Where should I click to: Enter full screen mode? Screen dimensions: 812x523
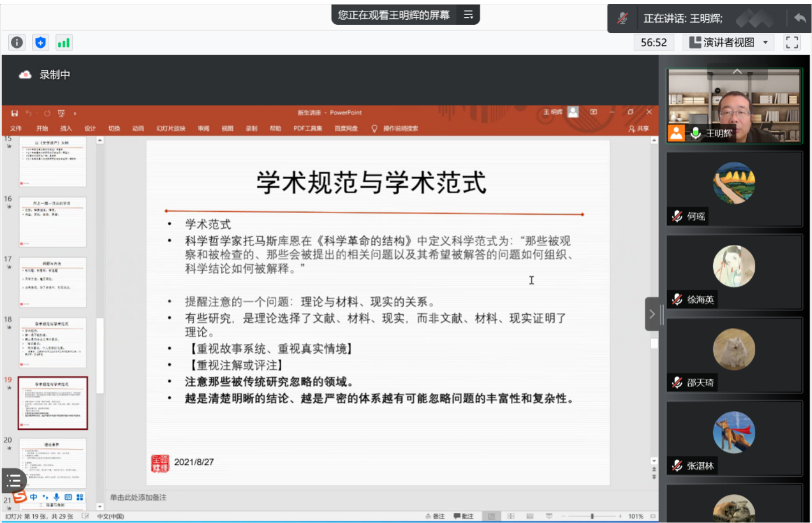tap(792, 43)
